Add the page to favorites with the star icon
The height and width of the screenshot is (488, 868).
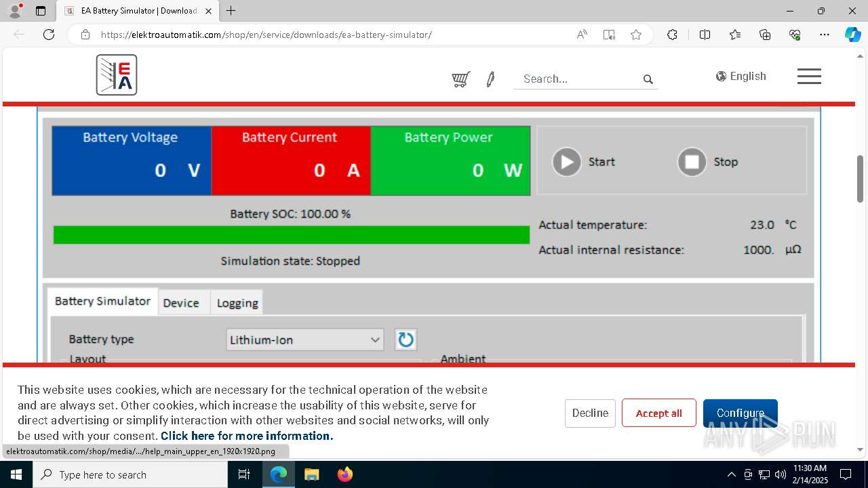[x=636, y=35]
